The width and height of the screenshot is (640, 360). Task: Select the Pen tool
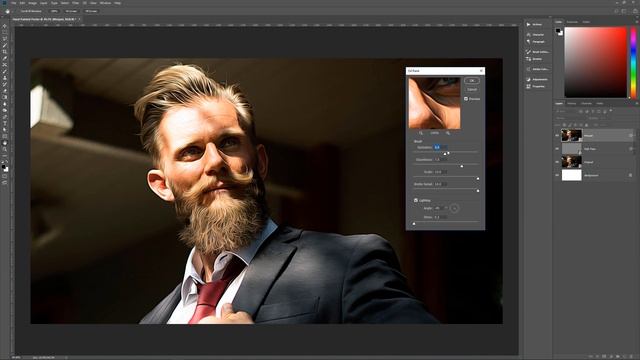[5, 117]
